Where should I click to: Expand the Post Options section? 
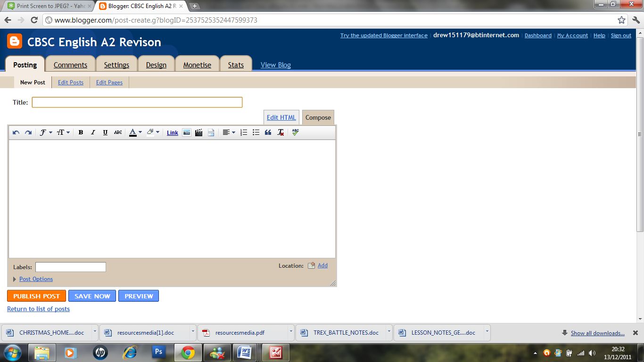[x=36, y=279]
